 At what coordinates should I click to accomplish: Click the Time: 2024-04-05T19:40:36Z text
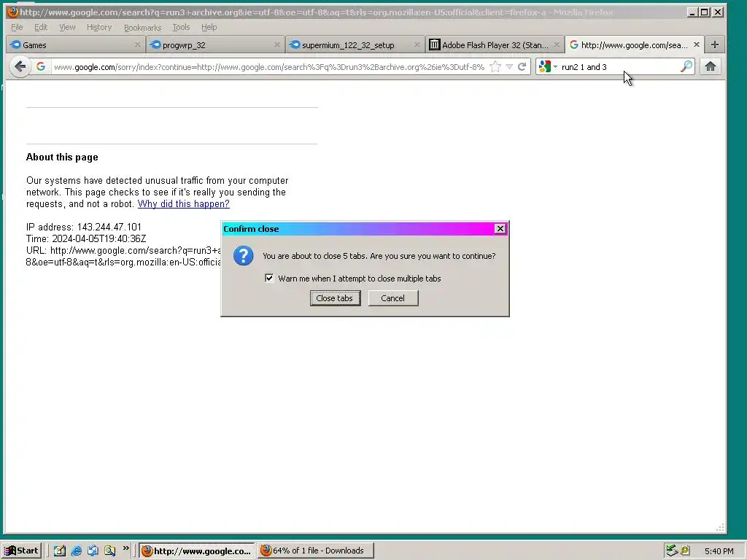pos(86,238)
